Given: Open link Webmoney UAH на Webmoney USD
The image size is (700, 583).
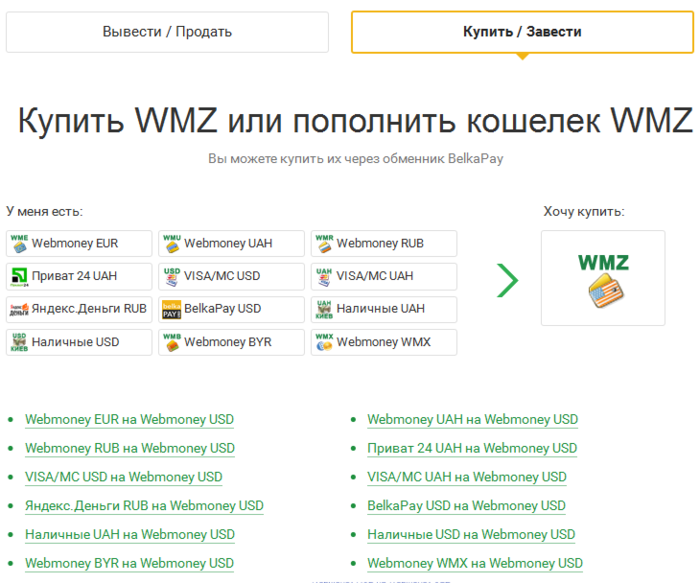Looking at the screenshot, I should tap(473, 420).
